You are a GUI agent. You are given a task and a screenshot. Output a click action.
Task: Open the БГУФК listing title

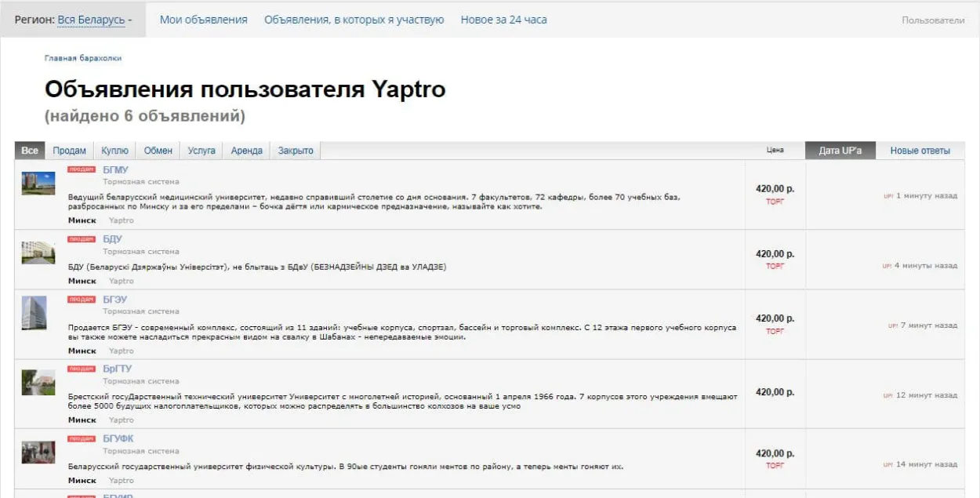click(118, 438)
